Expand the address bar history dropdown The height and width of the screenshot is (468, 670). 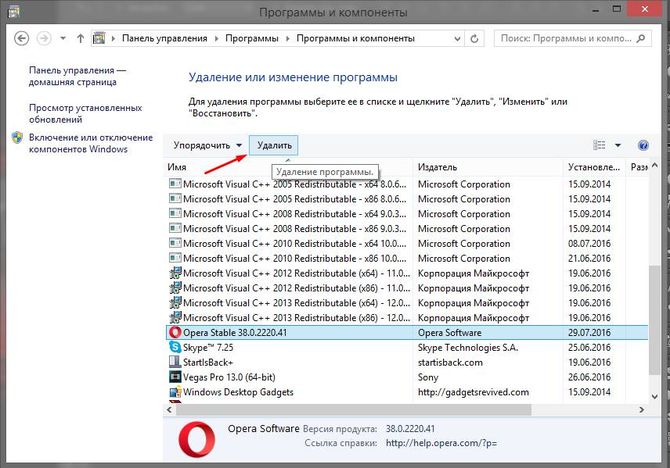tap(457, 39)
